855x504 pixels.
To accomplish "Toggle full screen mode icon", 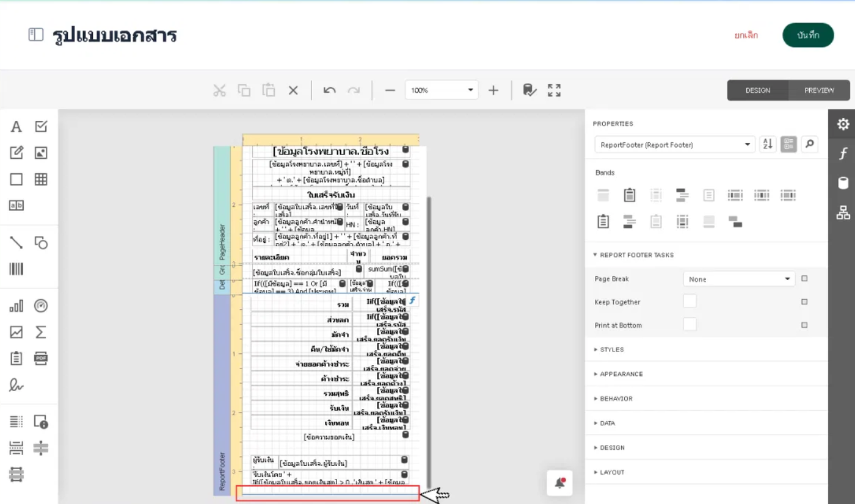I will [x=554, y=90].
